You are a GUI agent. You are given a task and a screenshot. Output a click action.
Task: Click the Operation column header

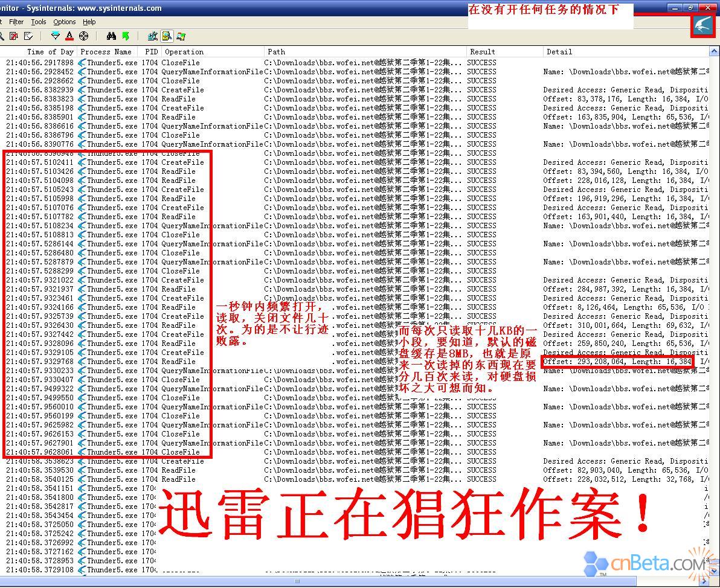click(x=213, y=52)
